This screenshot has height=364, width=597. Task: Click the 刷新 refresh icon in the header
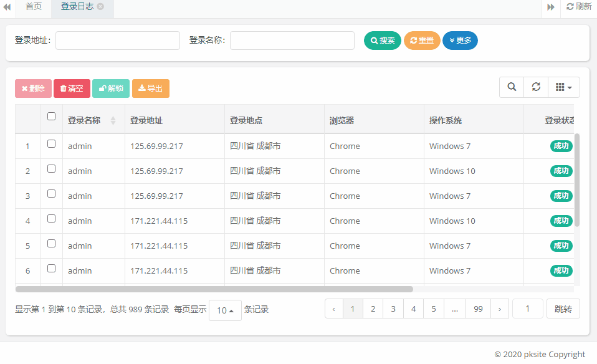578,7
